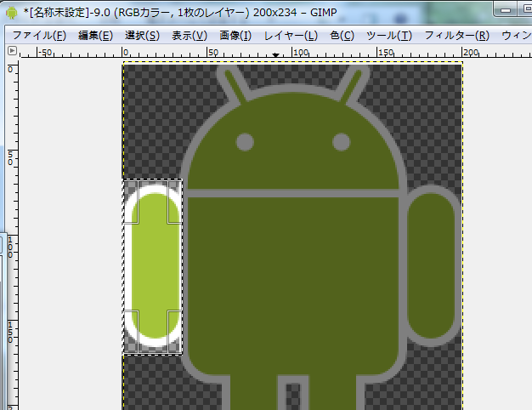This screenshot has width=532, height=410.
Task: Open the ファイル(F) menu
Action: (x=39, y=36)
